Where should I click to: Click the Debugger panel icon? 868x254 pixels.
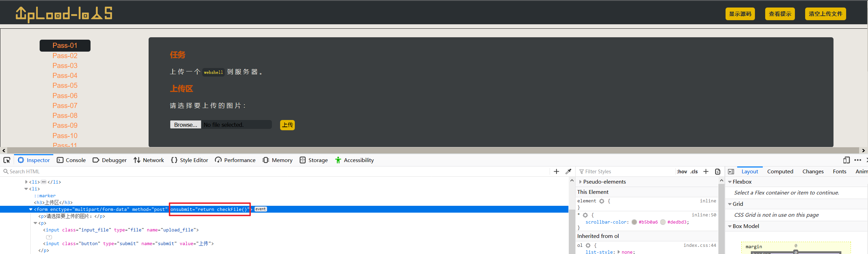(x=96, y=160)
